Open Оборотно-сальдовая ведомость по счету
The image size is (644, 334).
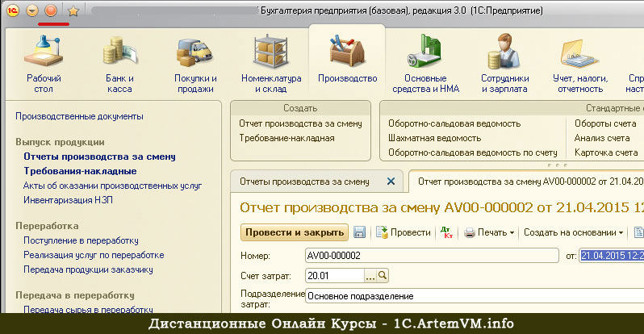[x=473, y=152]
